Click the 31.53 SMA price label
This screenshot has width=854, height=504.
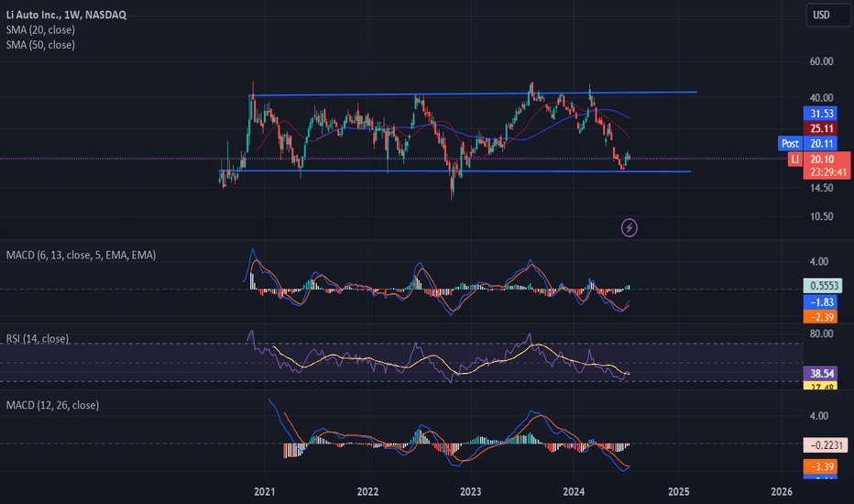point(822,114)
